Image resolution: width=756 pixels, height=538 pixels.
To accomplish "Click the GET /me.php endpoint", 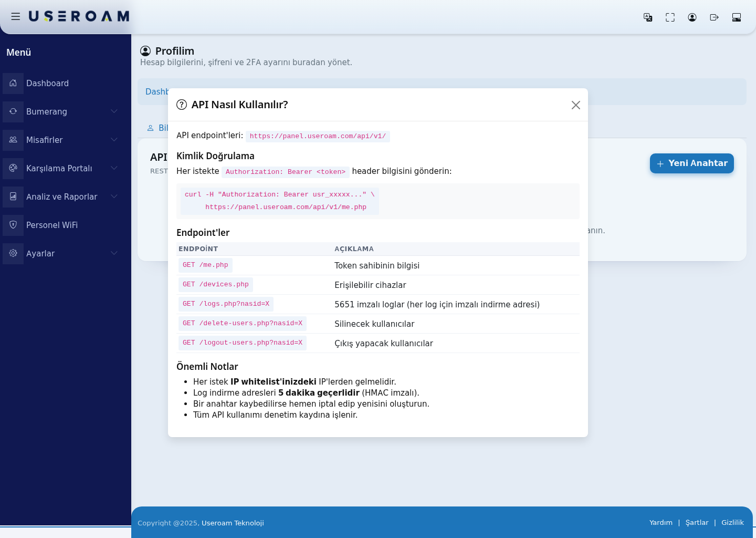I will tap(205, 265).
